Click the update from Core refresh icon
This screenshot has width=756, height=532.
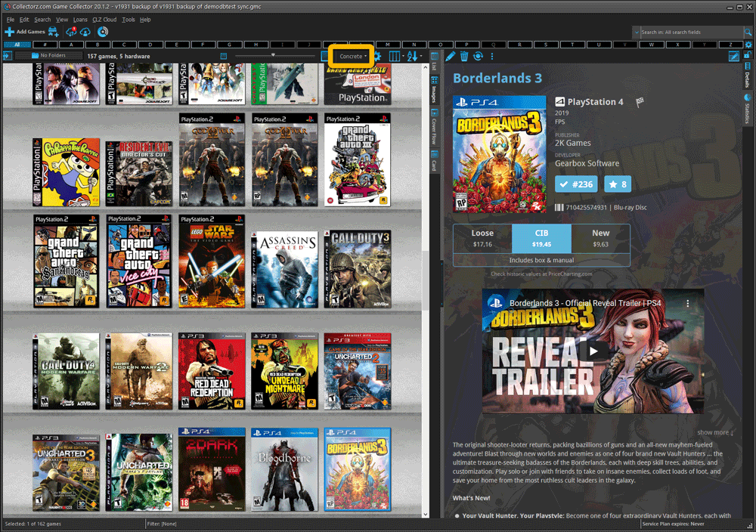(x=478, y=57)
